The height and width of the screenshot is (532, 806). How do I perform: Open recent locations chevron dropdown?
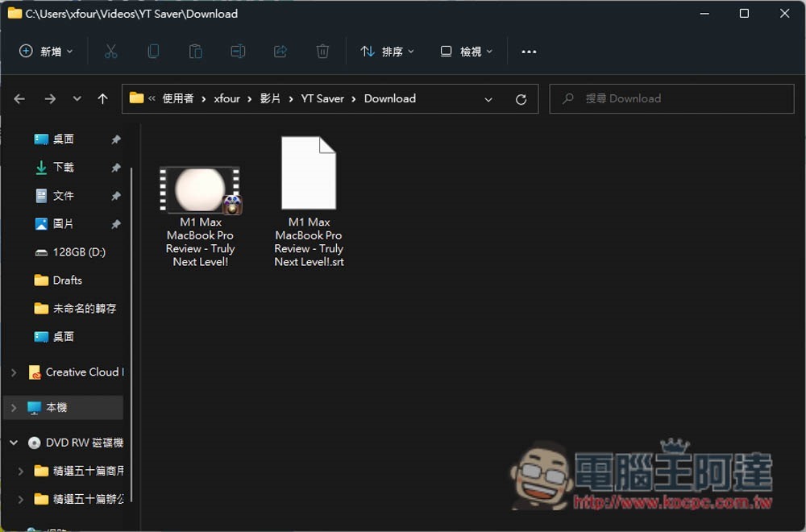pos(77,98)
